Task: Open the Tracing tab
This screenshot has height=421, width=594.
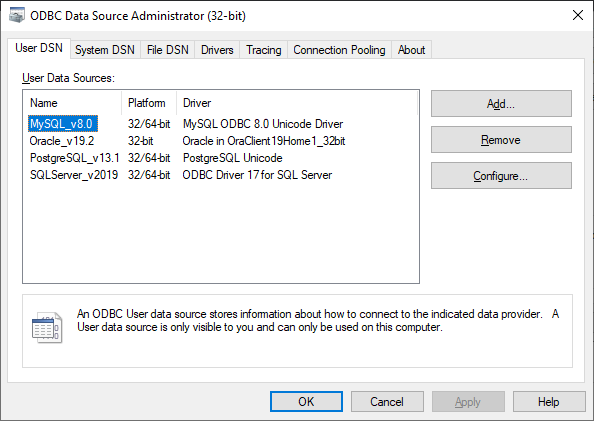Action: pyautogui.click(x=264, y=50)
